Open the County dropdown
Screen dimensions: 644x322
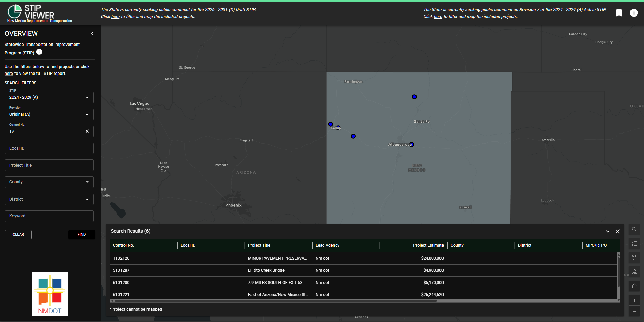pos(49,182)
